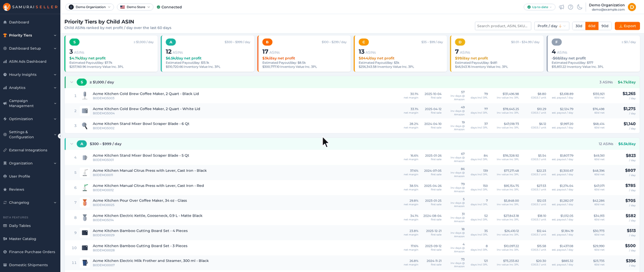This screenshot has height=272, width=644.
Task: Click the search product, ASIN, SKU field
Action: (x=503, y=26)
